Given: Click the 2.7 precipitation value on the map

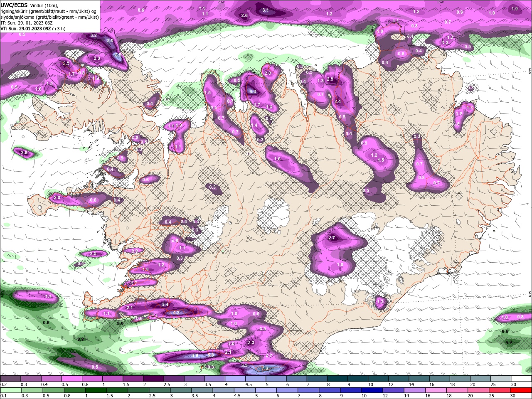Looking at the screenshot, I should [x=332, y=238].
